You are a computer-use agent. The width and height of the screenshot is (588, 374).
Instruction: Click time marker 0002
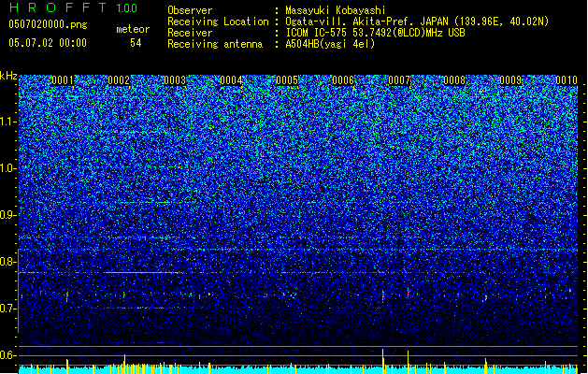pos(119,80)
